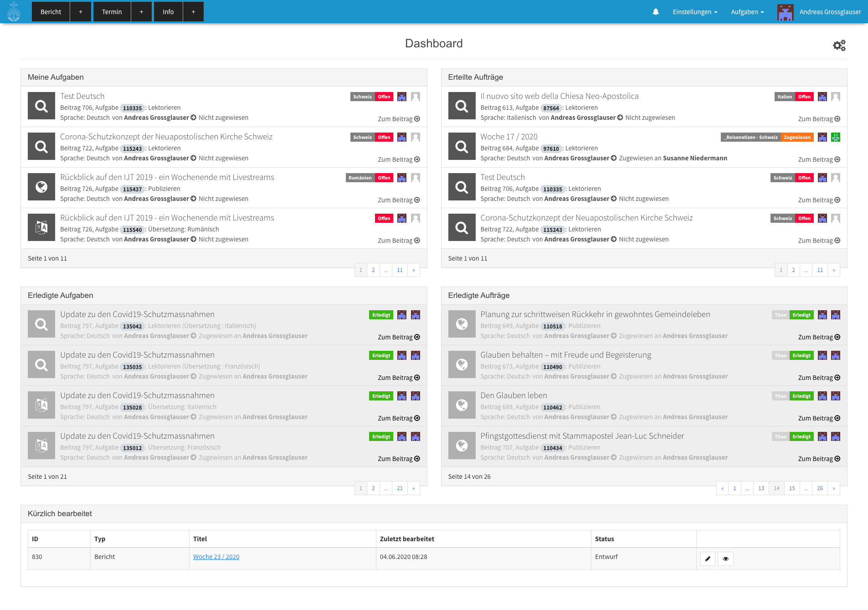Select Bericht in the top navigation
This screenshot has width=868, height=610.
pos(51,11)
